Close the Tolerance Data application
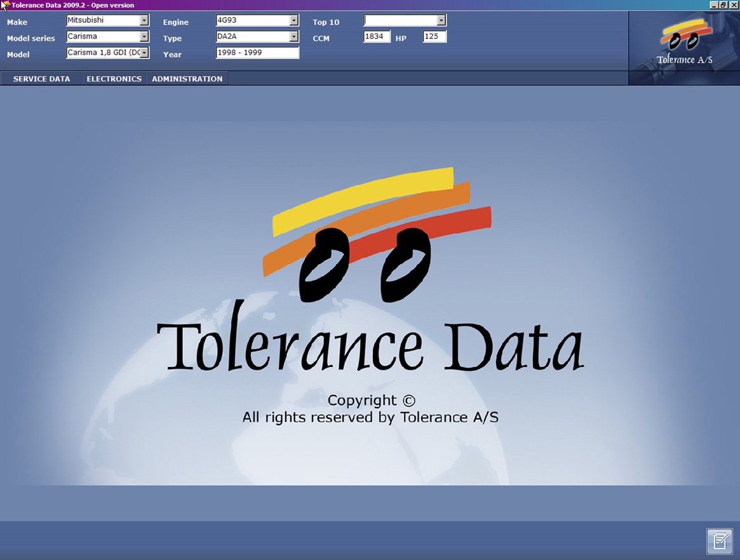740x560 pixels. [x=734, y=5]
